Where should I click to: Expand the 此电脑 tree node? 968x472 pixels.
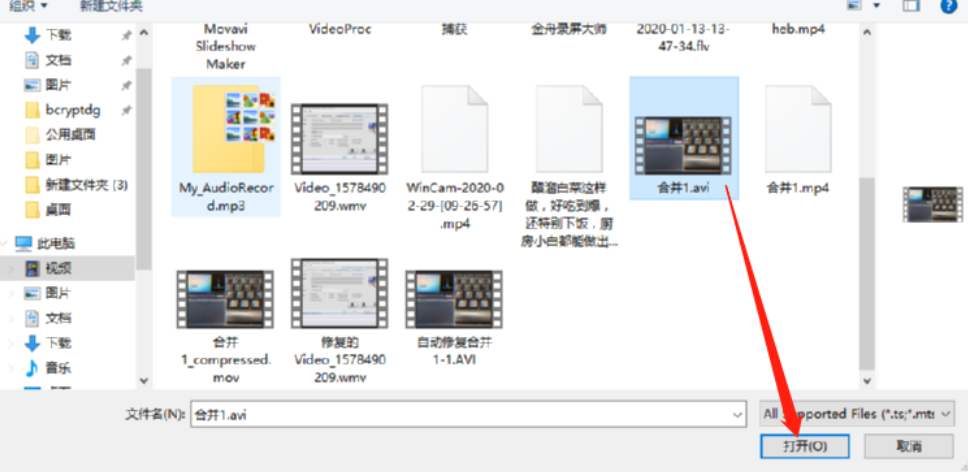tap(5, 244)
